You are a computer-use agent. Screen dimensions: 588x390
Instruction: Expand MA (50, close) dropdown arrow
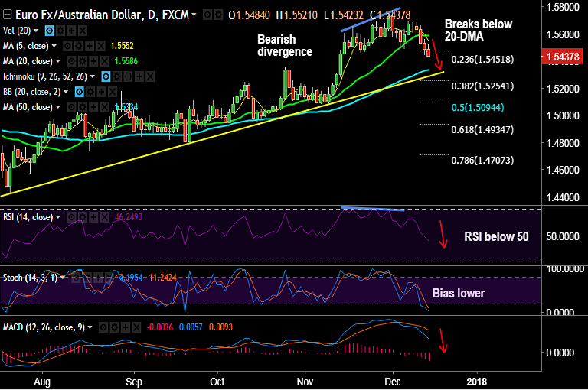point(58,107)
